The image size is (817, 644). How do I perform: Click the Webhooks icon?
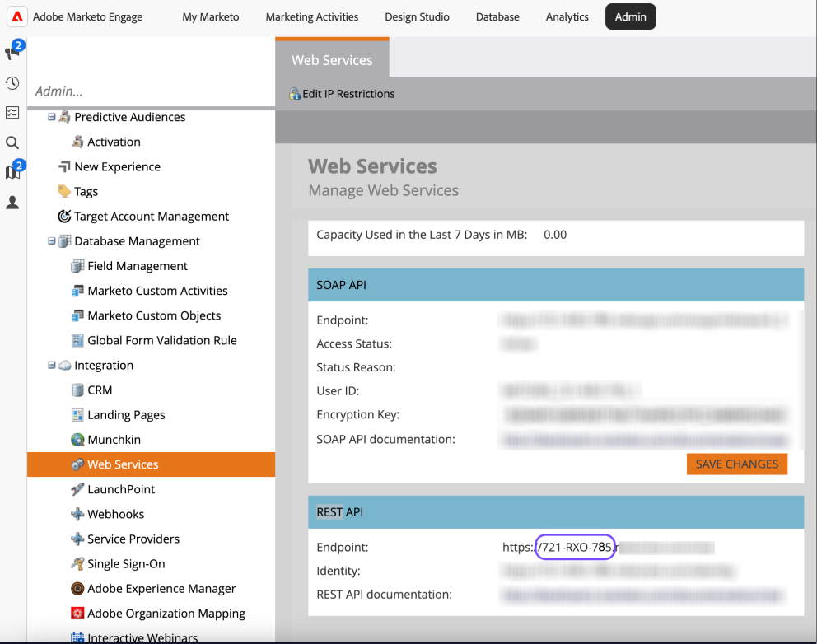click(x=77, y=514)
